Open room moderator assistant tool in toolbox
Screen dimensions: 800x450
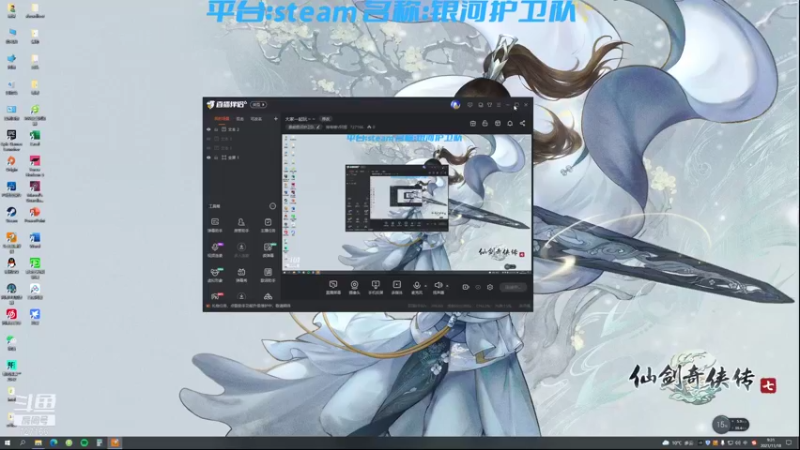point(241,224)
